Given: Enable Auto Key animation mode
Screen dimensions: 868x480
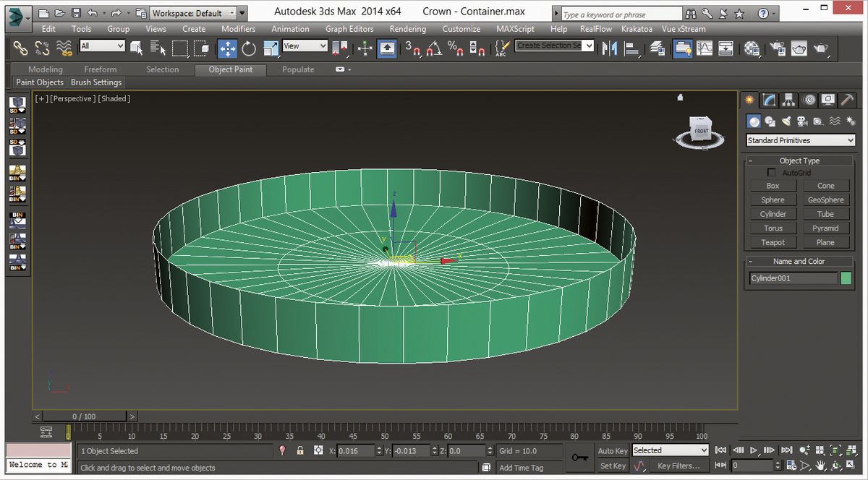Looking at the screenshot, I should click(x=612, y=450).
